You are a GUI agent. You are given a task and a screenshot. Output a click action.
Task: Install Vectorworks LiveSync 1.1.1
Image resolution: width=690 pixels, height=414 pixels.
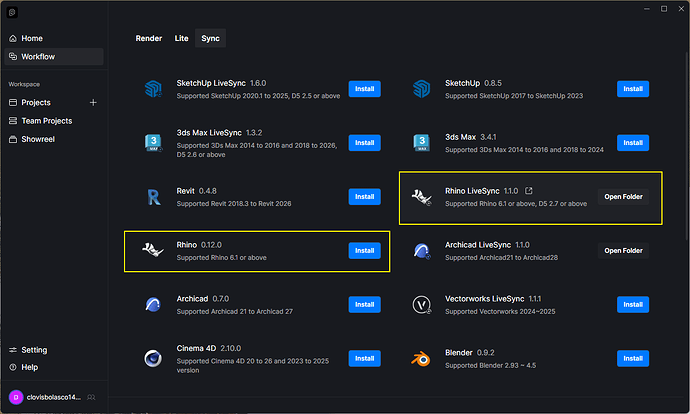[633, 304]
